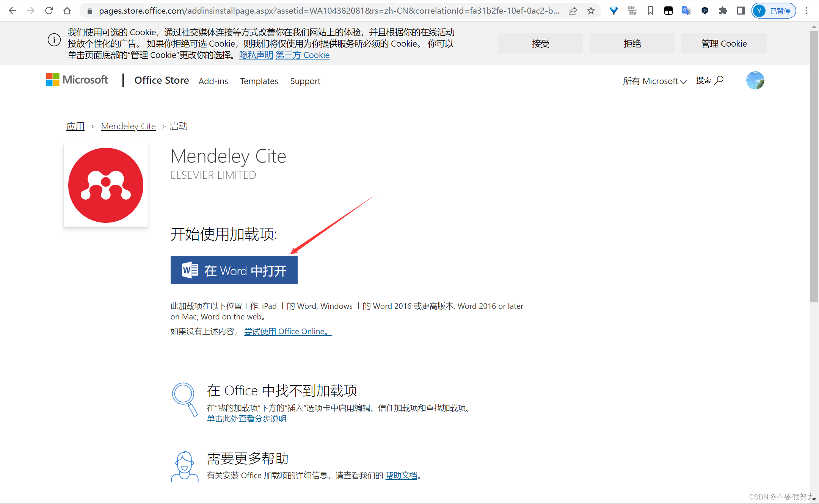819x504 pixels.
Task: Expand the 所有 Microsoft dropdown
Action: pyautogui.click(x=654, y=81)
